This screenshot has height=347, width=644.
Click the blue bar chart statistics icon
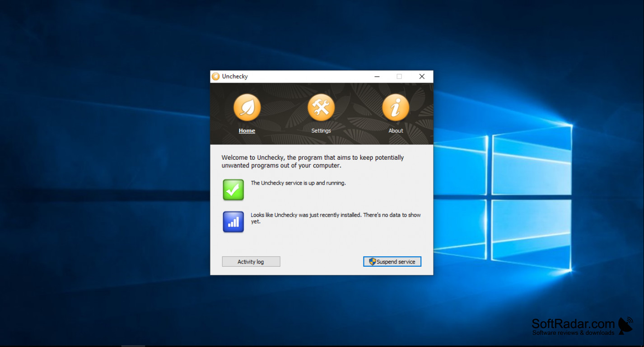233,222
